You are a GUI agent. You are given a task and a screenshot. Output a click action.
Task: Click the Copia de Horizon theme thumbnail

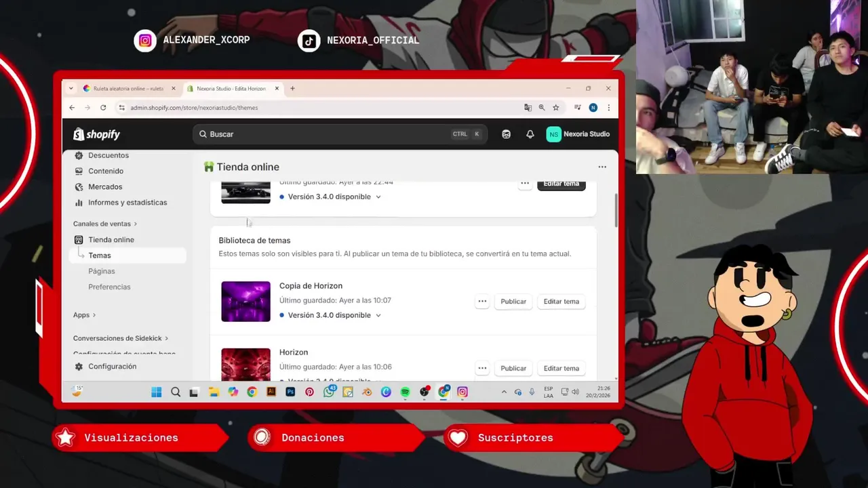click(x=245, y=301)
